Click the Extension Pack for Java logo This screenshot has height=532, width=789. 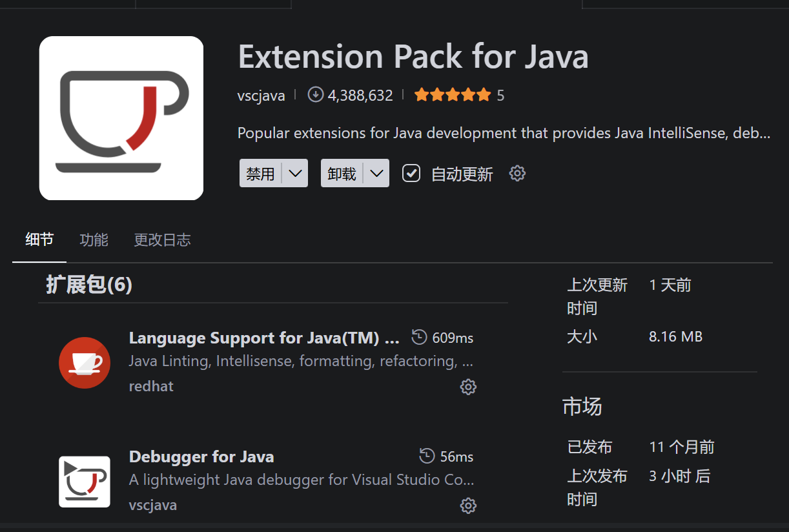(121, 118)
